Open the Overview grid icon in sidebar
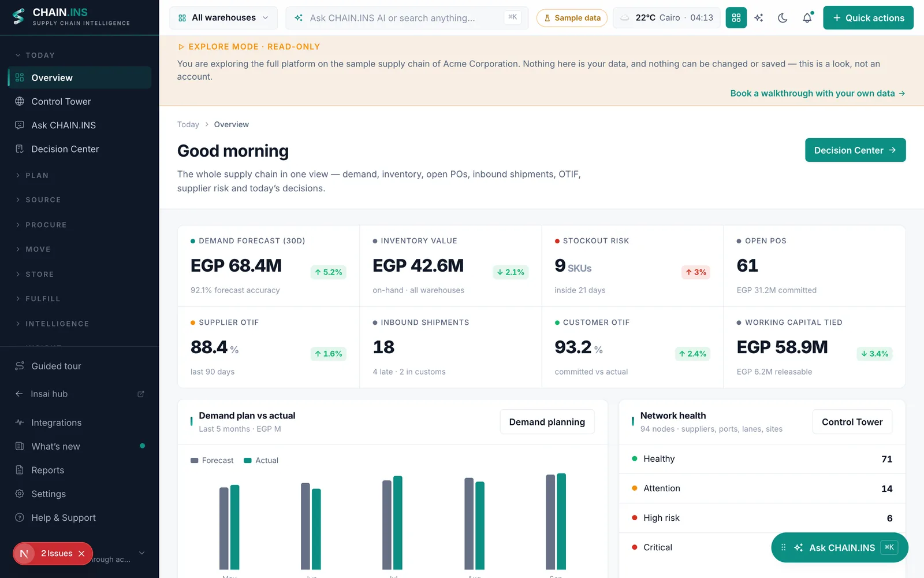Viewport: 924px width, 578px height. (x=20, y=77)
